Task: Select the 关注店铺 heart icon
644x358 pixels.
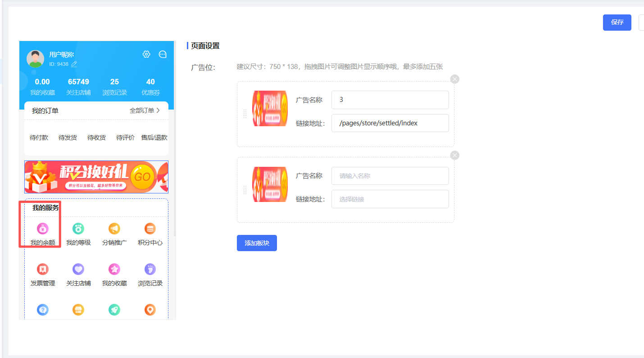Action: [78, 270]
